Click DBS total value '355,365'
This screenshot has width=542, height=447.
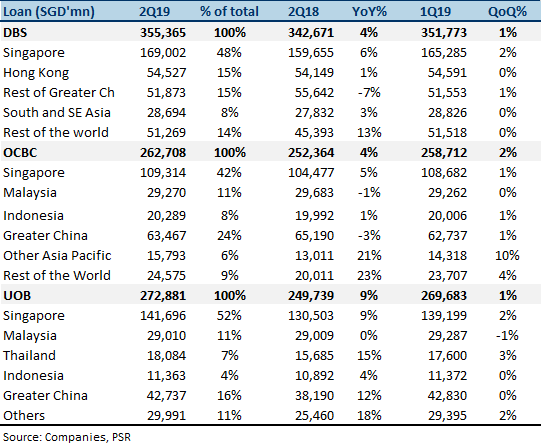coord(163,32)
